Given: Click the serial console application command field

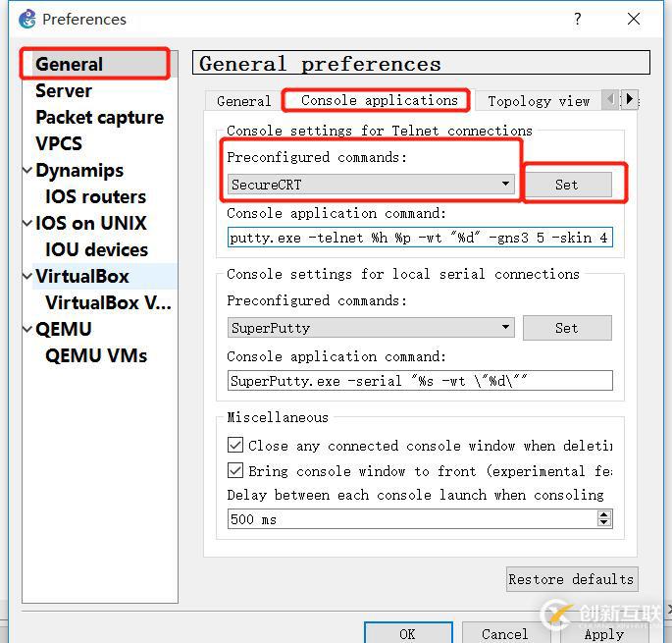Looking at the screenshot, I should (x=420, y=381).
